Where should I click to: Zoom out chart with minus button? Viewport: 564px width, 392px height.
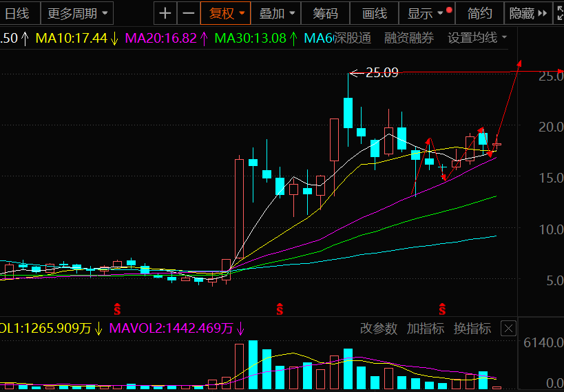coord(189,14)
